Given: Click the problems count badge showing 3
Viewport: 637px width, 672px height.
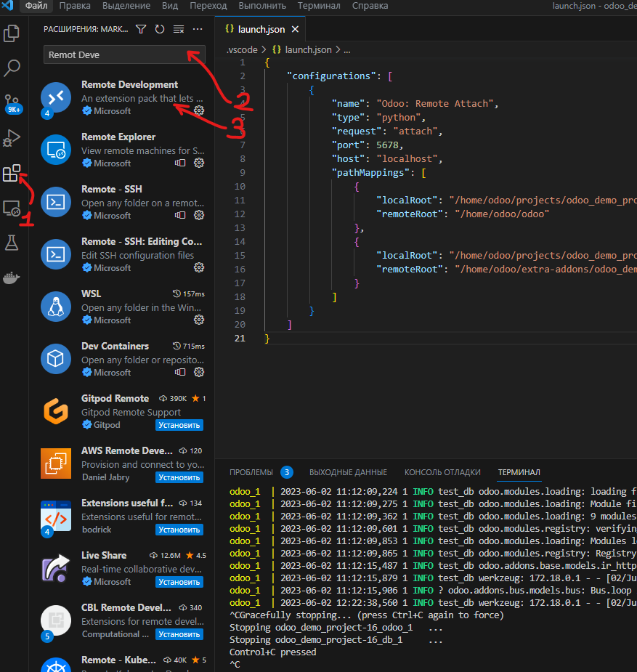Looking at the screenshot, I should [x=287, y=472].
